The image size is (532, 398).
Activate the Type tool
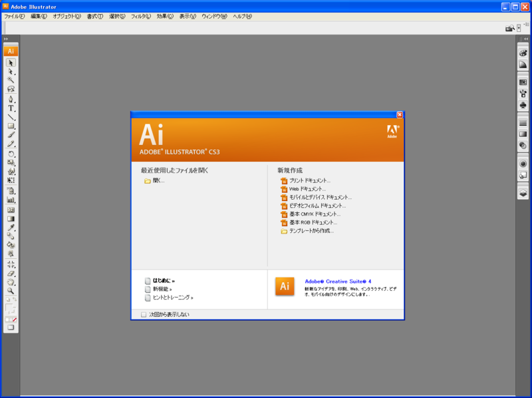[x=11, y=108]
